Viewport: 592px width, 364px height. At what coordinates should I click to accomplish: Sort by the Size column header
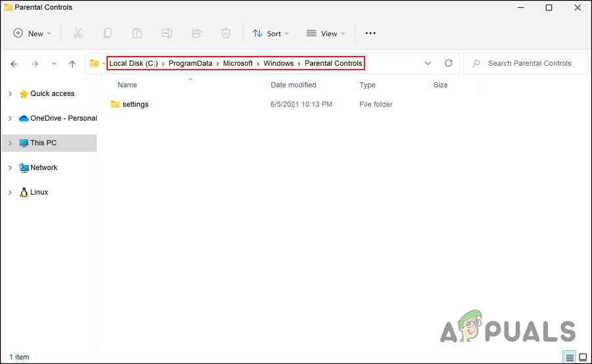tap(440, 85)
